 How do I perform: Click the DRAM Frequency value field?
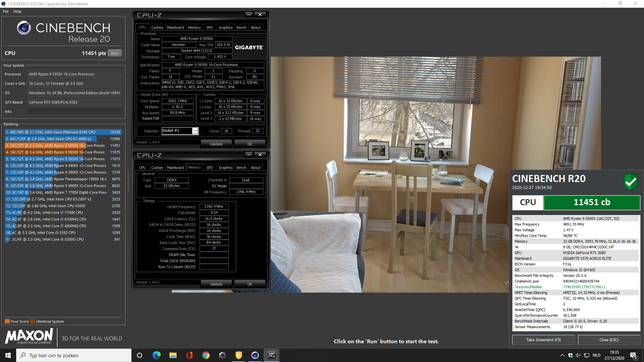tap(214, 207)
